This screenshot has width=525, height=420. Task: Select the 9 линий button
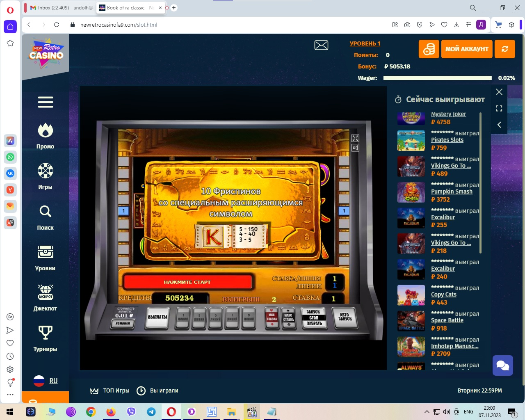click(x=249, y=318)
